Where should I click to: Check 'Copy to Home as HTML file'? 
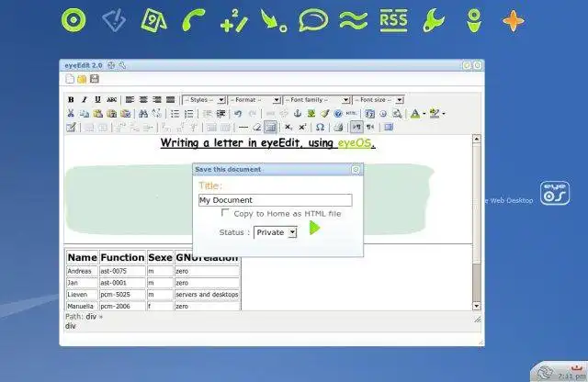click(225, 212)
